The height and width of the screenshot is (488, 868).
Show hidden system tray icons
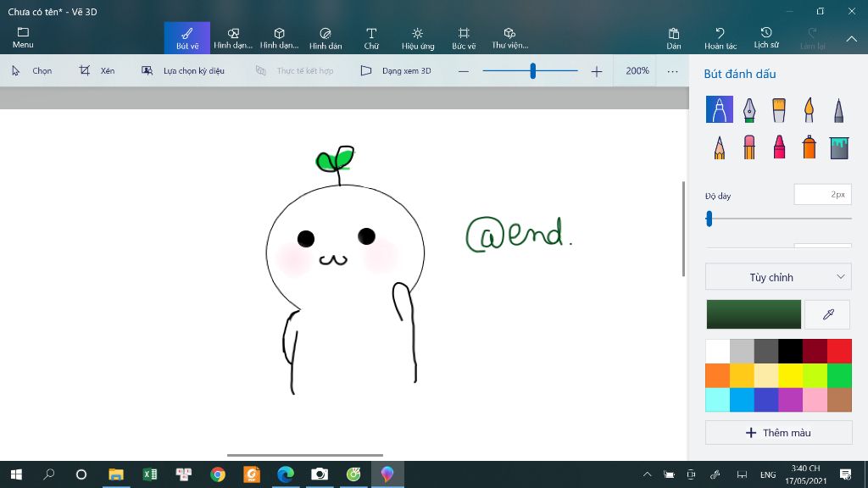point(647,474)
